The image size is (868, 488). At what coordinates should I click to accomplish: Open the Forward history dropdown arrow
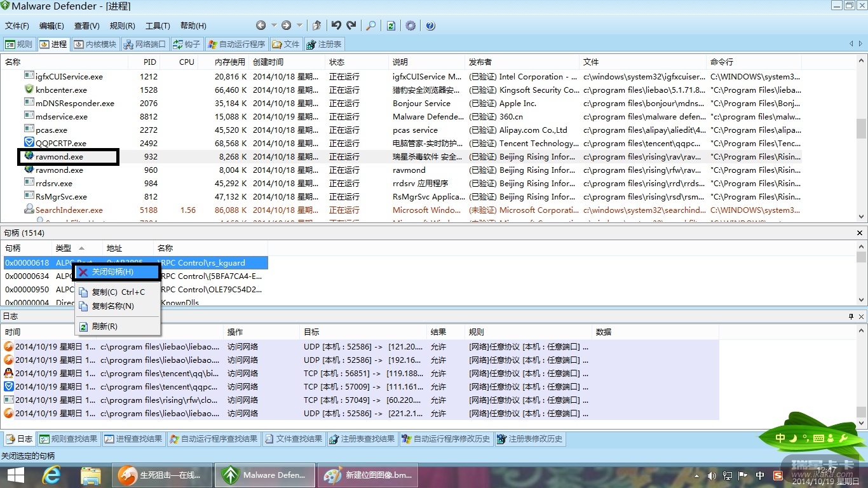[299, 25]
